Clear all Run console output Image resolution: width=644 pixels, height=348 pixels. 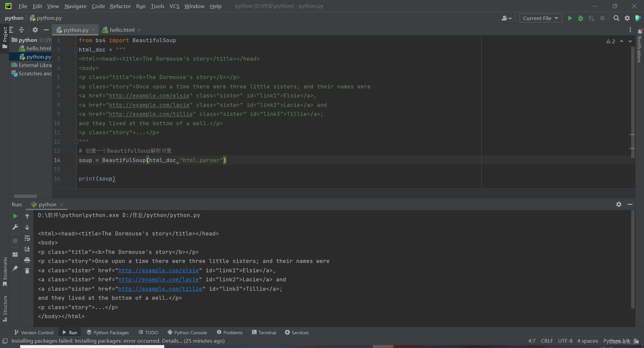click(27, 271)
